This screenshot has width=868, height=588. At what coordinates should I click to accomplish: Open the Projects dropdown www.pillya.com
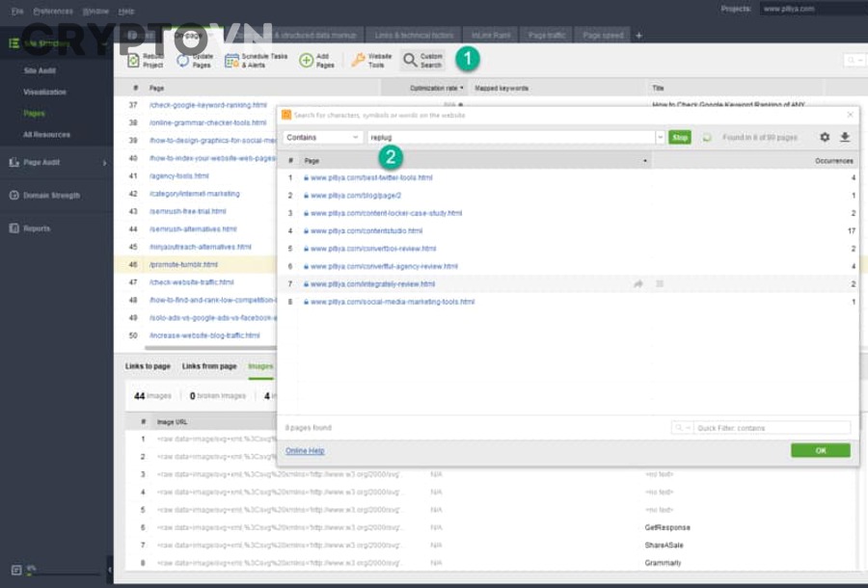click(814, 9)
